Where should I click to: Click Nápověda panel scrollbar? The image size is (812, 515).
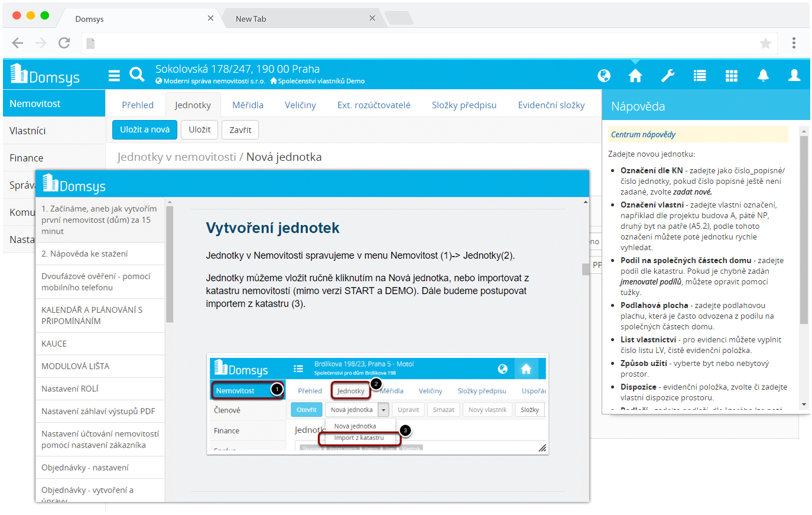pyautogui.click(x=804, y=229)
